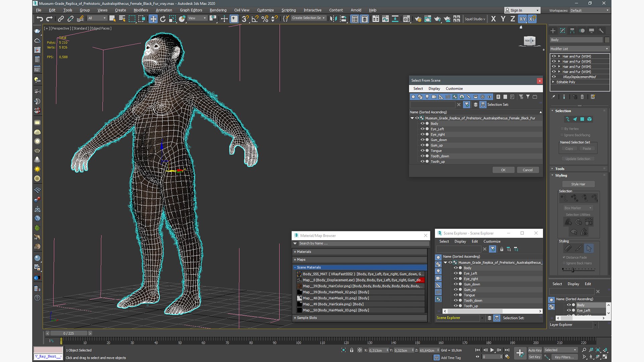Screen dimensions: 644x362
Task: Click the Element selection icon in Selection rollout
Action: click(590, 119)
